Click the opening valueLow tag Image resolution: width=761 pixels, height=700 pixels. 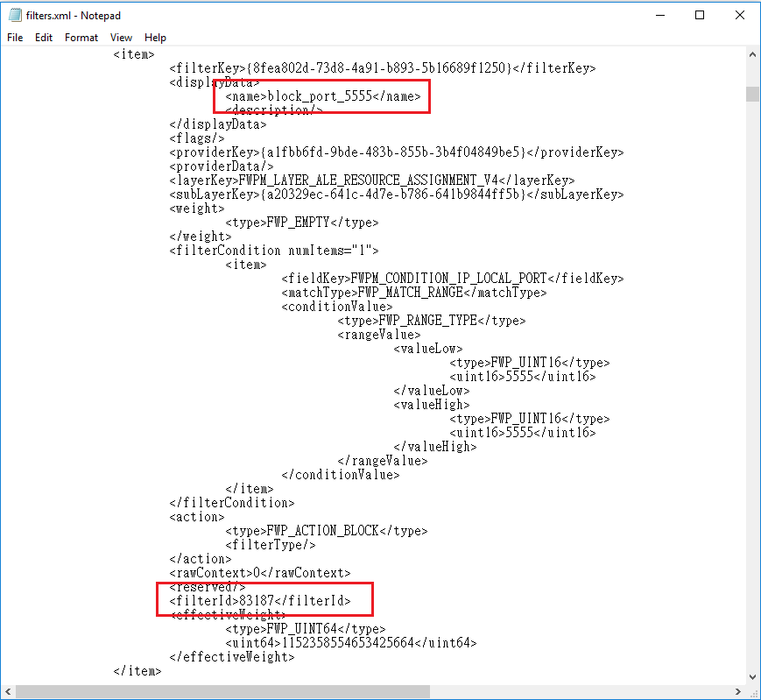click(428, 349)
